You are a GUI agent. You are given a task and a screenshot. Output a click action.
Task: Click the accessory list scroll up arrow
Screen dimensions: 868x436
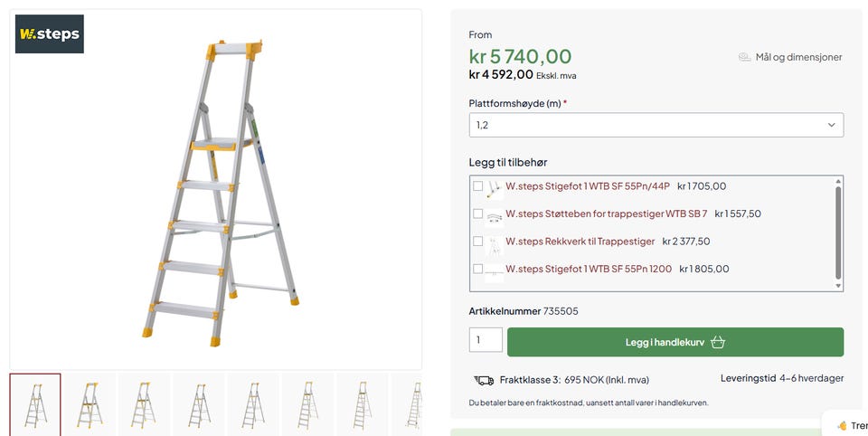[838, 181]
